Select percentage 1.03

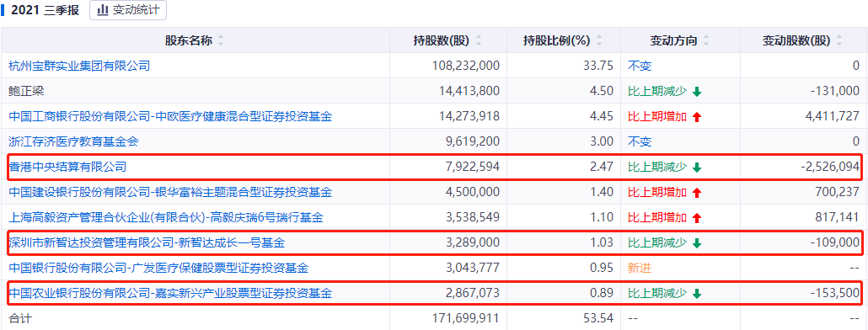pos(603,242)
